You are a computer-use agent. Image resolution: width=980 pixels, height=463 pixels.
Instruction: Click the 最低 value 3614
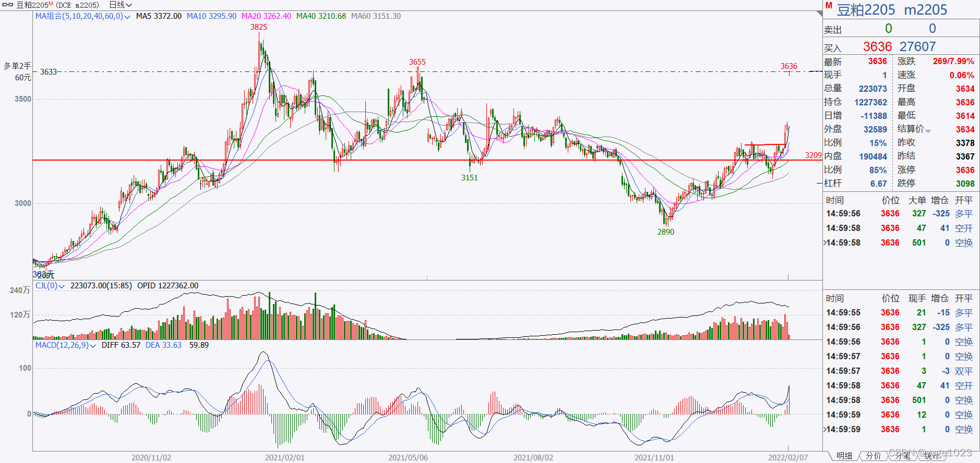965,116
